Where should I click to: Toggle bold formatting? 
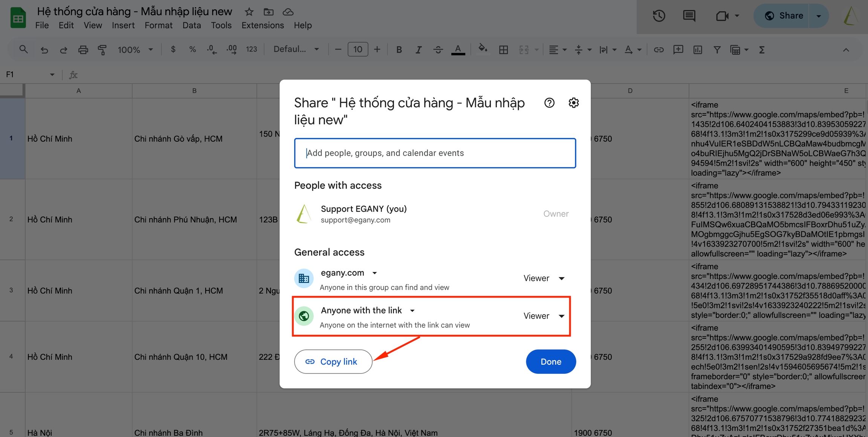click(399, 50)
